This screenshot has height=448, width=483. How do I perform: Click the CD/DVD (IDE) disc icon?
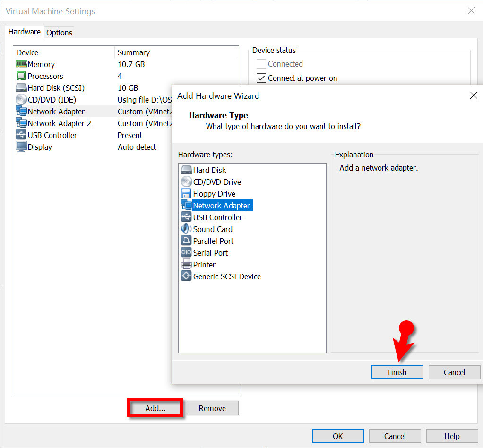21,100
